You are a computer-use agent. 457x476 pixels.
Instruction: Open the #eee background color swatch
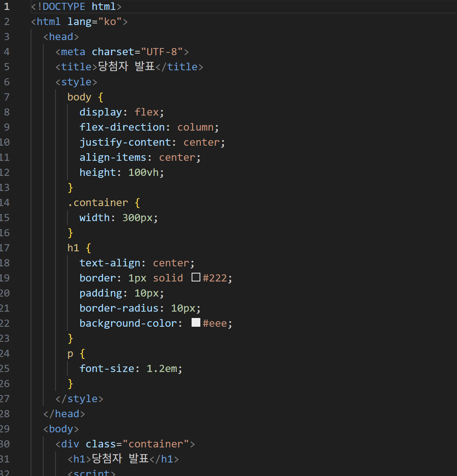pos(196,322)
